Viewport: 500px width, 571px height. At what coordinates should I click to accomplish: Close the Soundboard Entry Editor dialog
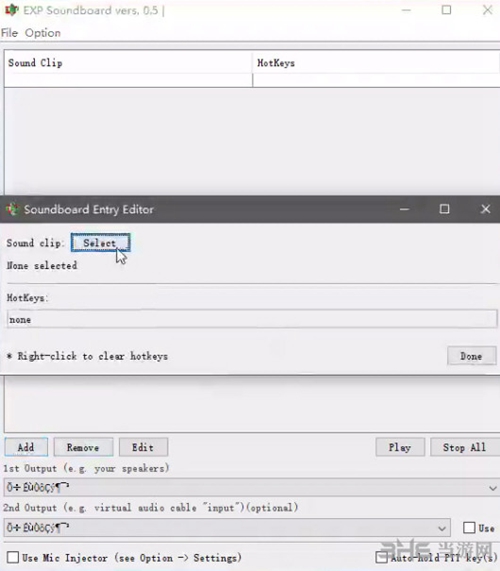485,209
